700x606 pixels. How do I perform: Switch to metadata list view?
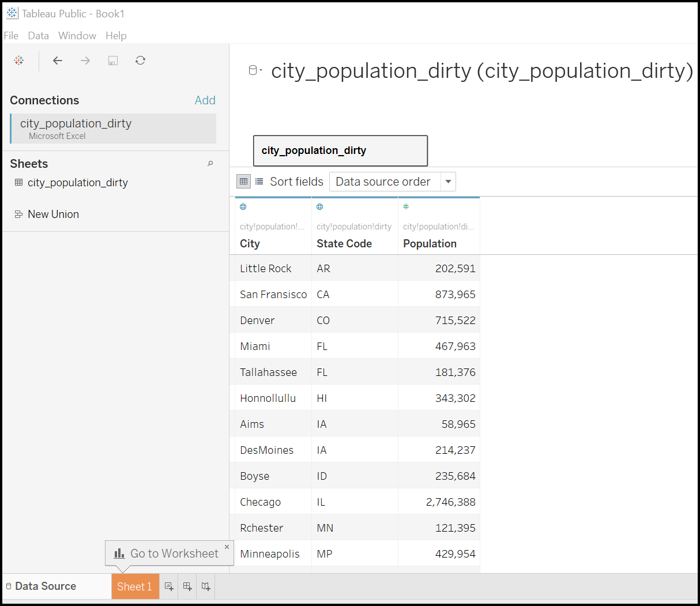(x=259, y=182)
